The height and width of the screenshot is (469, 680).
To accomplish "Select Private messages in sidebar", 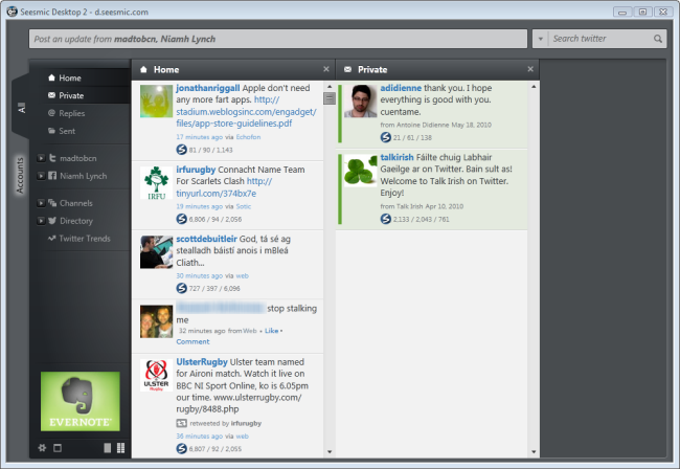I will 65,95.
